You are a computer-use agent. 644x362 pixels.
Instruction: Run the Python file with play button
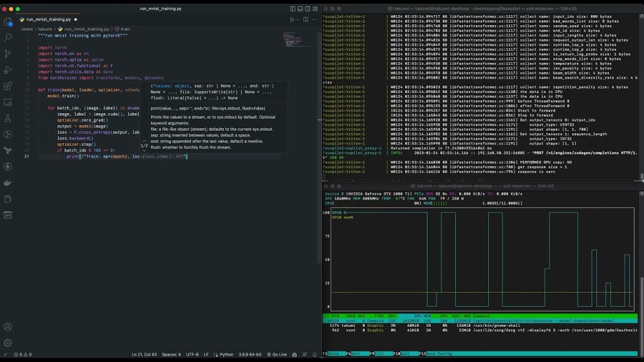coord(292,19)
